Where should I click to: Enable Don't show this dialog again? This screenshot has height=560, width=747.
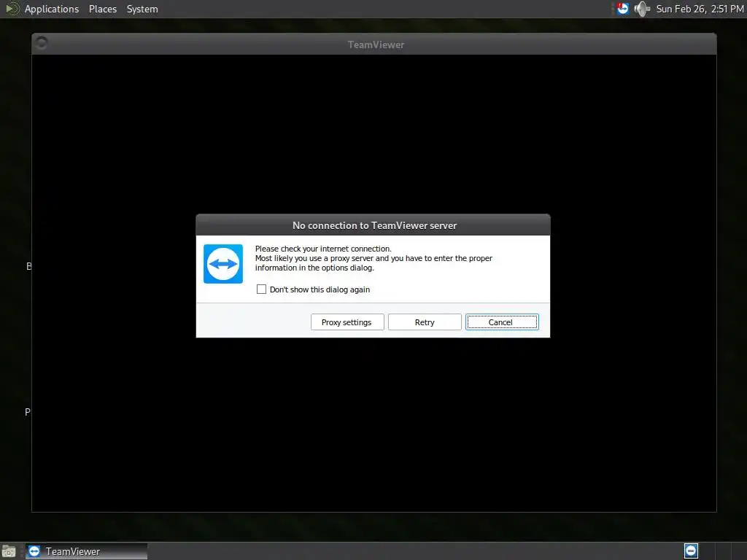262,289
